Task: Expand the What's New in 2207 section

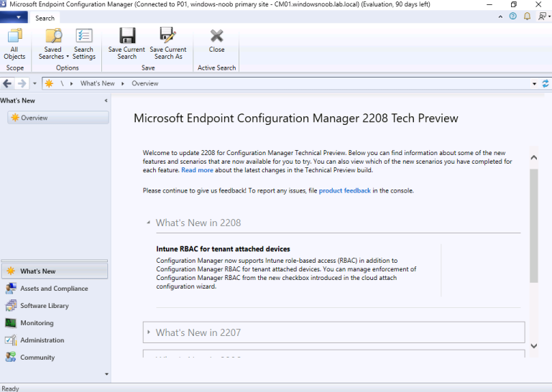Action: click(149, 332)
